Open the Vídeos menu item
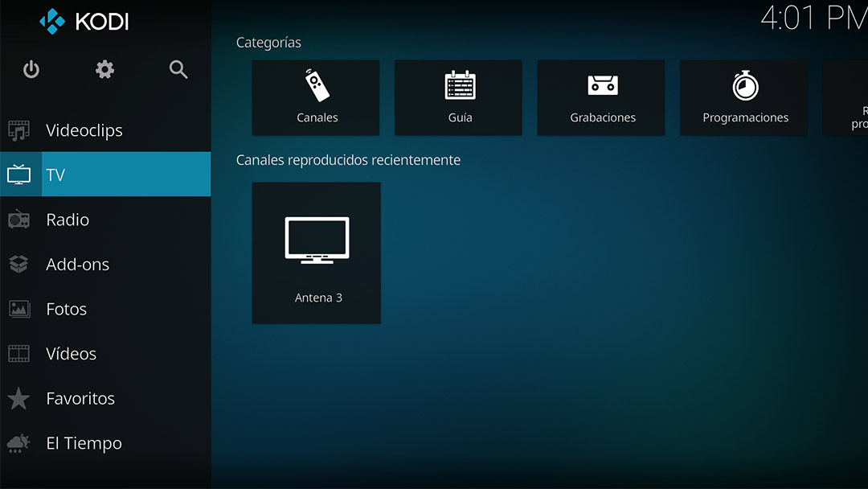The height and width of the screenshot is (489, 868). coord(71,354)
